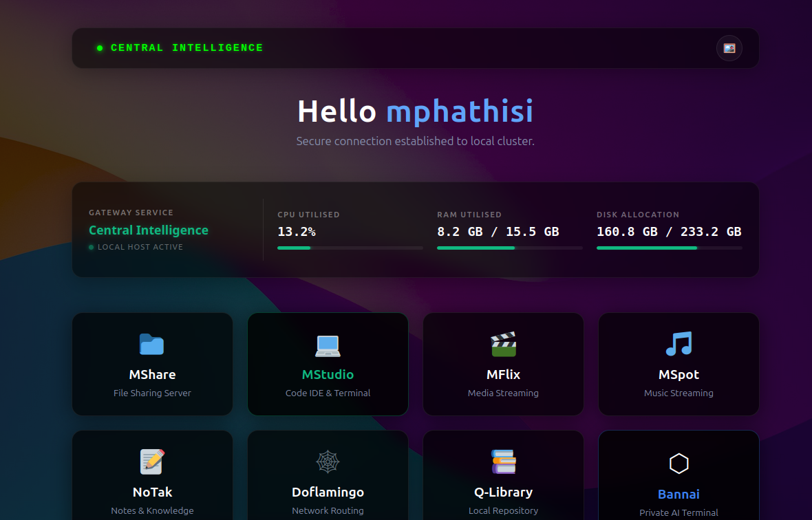Click the green Central Intelligence gateway name
This screenshot has width=812, height=520.
149,230
